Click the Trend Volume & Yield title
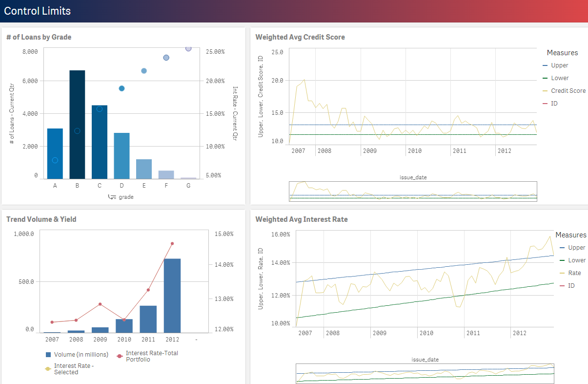 tap(41, 219)
